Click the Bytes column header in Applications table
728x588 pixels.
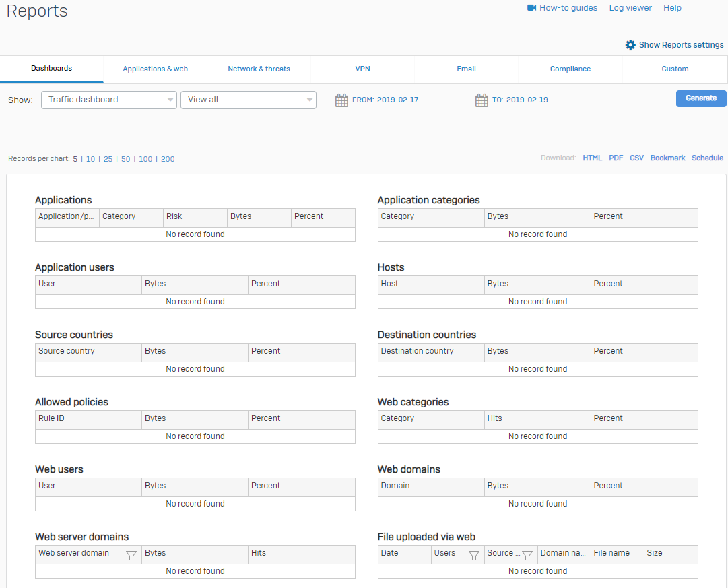240,216
